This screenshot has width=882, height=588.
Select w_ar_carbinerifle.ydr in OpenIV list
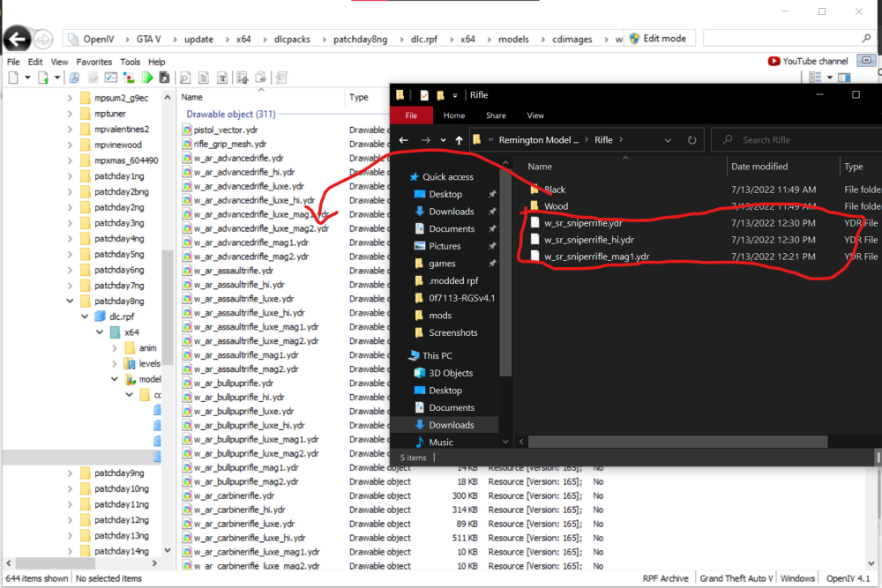coord(234,495)
